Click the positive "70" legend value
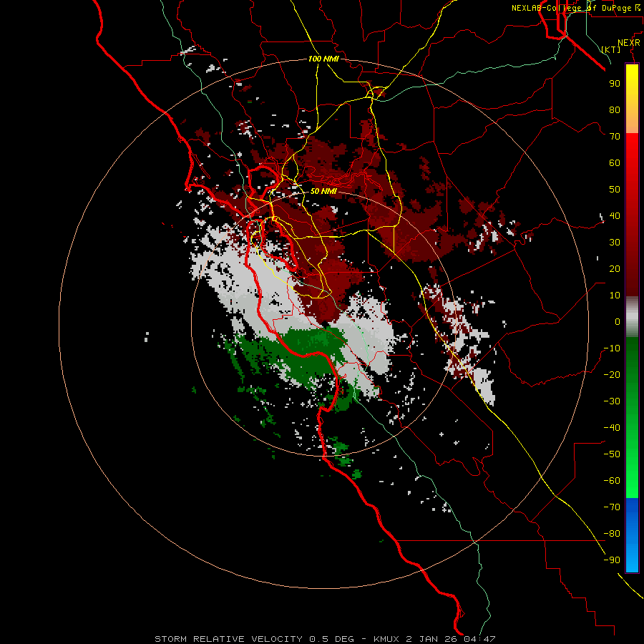 (x=615, y=137)
